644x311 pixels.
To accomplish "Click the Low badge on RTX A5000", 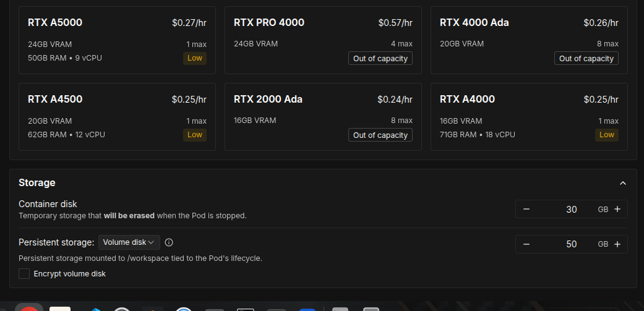I will (195, 58).
